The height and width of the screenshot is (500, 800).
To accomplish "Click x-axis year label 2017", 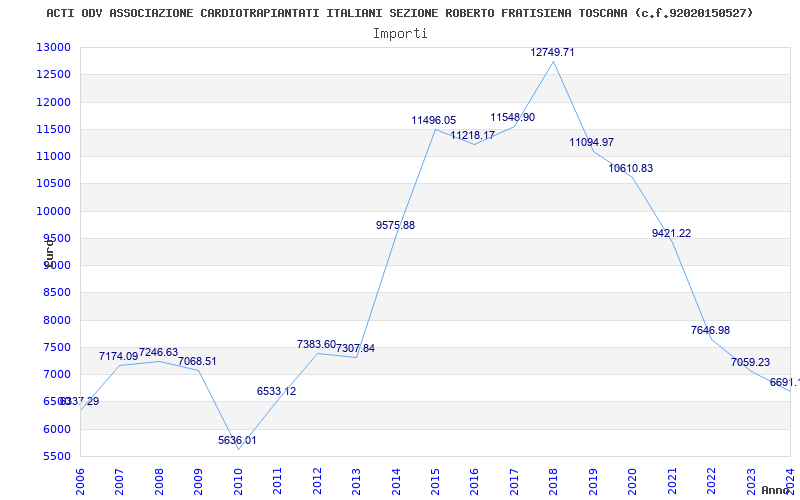I will [514, 482].
